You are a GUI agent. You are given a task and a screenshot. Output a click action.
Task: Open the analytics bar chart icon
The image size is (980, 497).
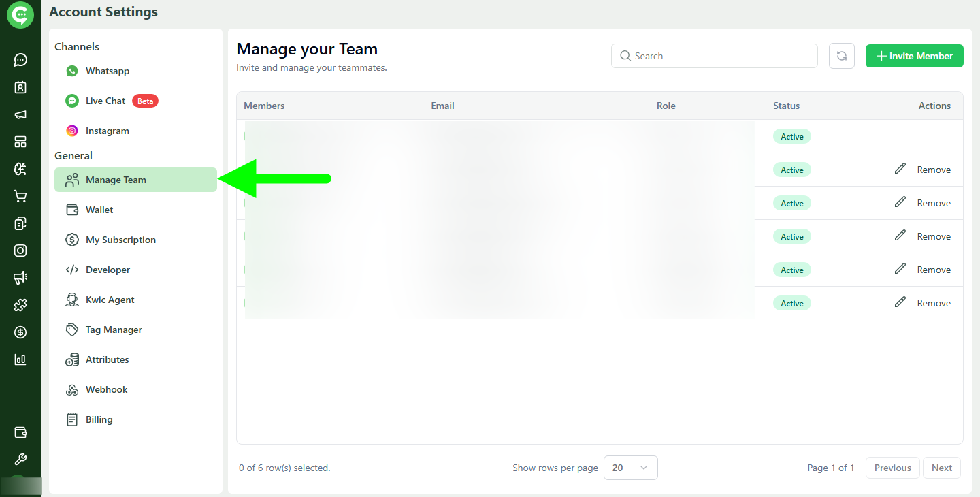point(20,359)
